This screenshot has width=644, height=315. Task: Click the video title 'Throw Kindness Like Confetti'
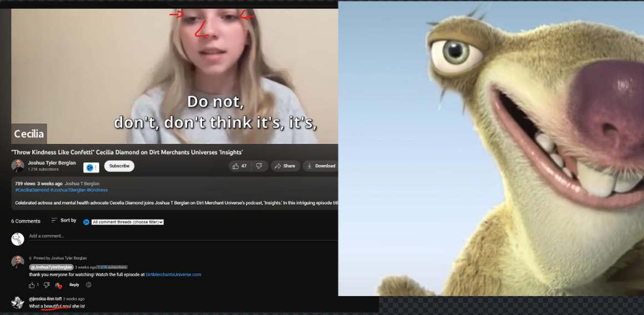click(x=127, y=153)
